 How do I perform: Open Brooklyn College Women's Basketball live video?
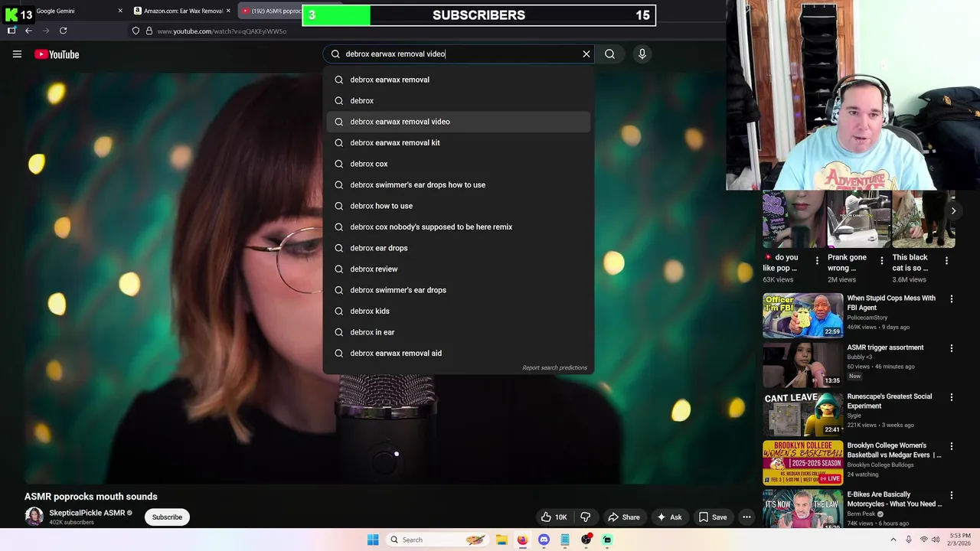(802, 462)
